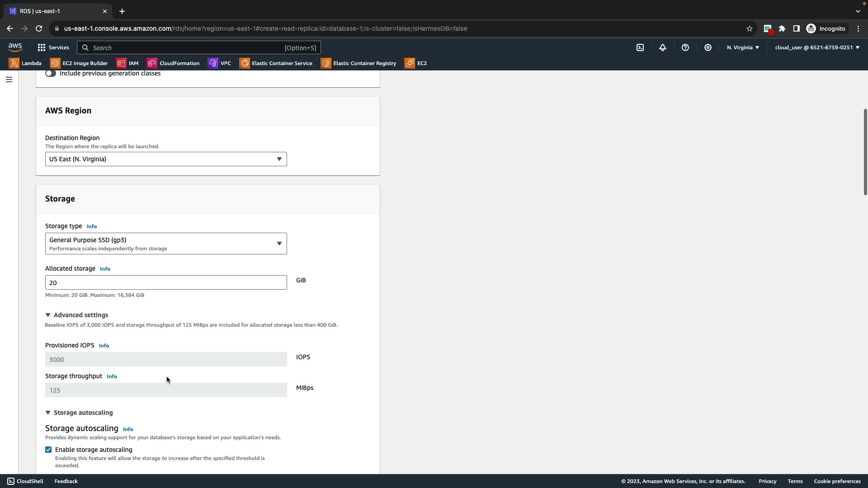Viewport: 868px width, 488px height.
Task: Open the Storage type dropdown
Action: (165, 244)
